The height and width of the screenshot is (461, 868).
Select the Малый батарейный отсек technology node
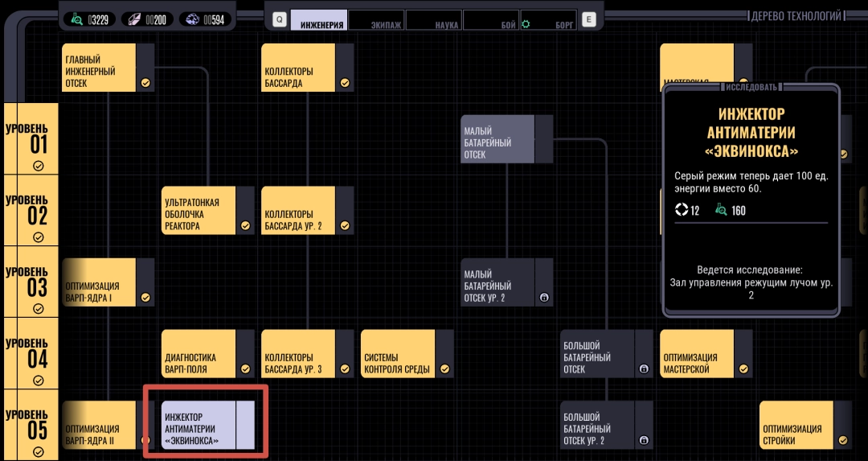[x=498, y=138]
